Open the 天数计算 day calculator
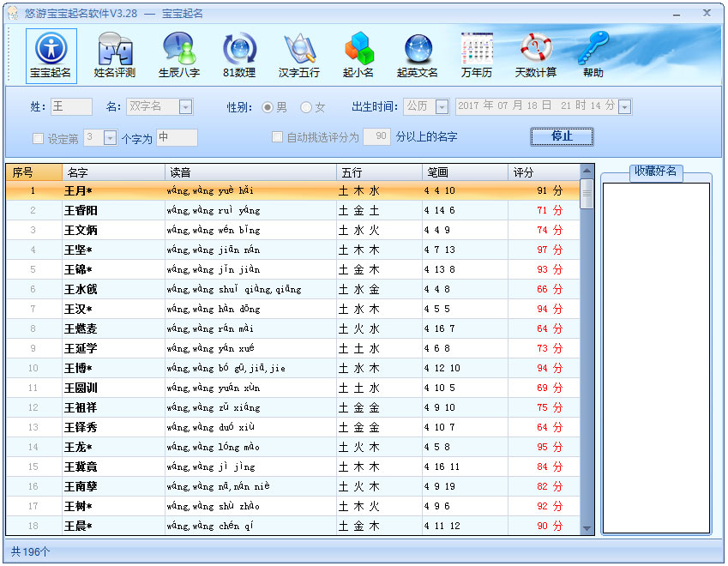Image resolution: width=728 pixels, height=566 pixels. click(x=535, y=55)
